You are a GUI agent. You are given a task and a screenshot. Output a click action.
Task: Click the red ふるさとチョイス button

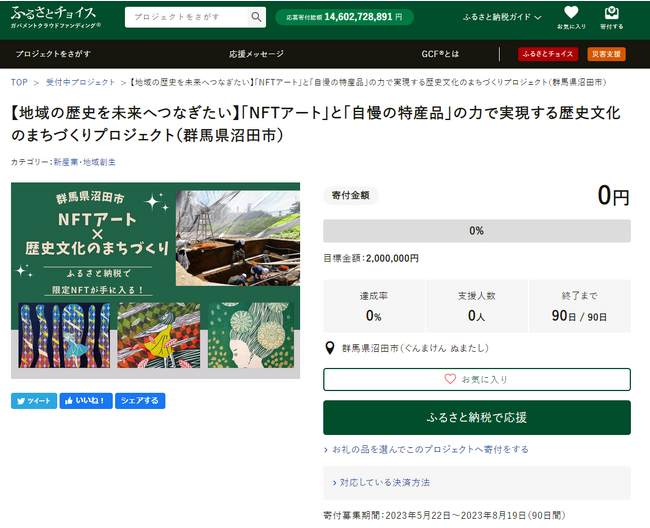point(549,54)
